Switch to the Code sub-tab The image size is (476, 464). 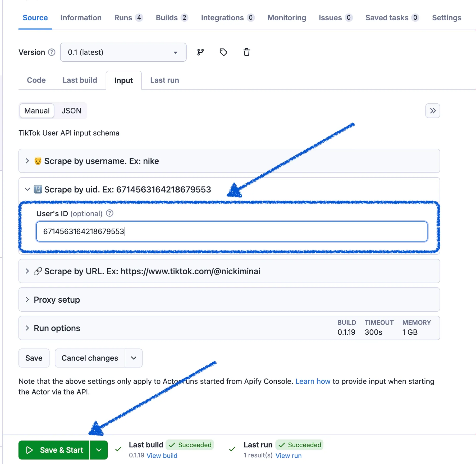pos(36,80)
